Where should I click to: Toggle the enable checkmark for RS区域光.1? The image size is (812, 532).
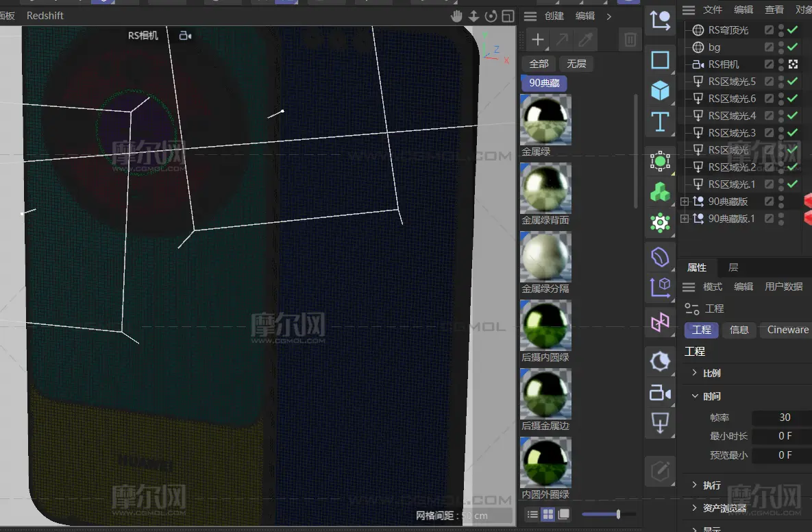point(792,184)
